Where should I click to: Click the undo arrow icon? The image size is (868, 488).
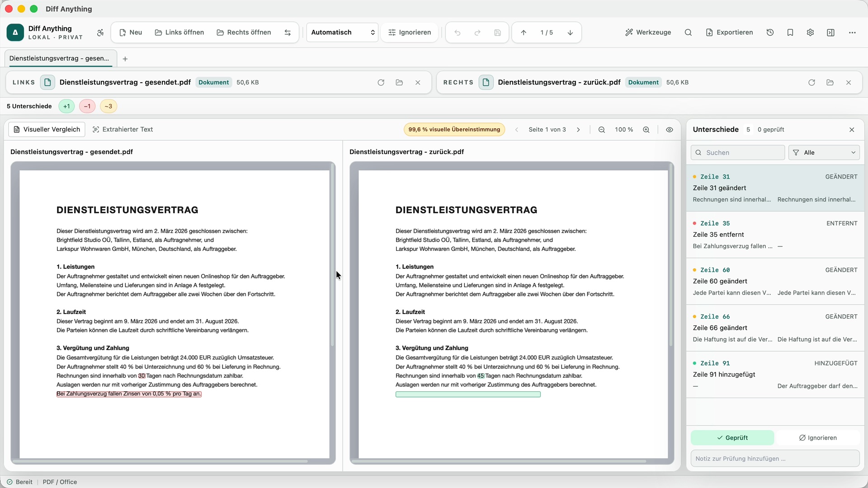click(458, 33)
